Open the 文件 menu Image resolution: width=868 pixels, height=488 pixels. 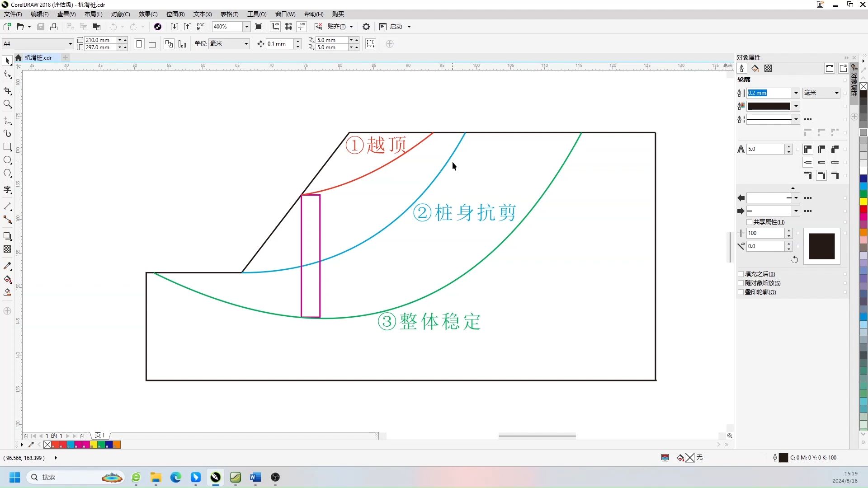[x=13, y=14]
